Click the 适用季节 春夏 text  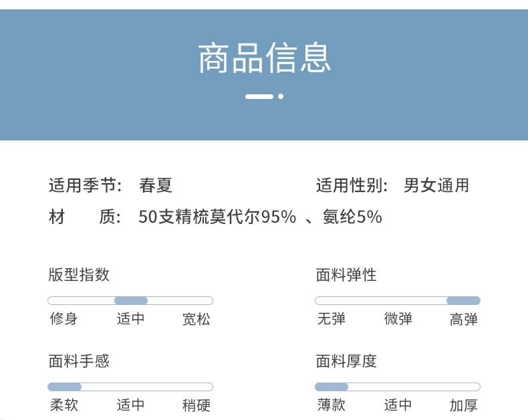point(156,185)
